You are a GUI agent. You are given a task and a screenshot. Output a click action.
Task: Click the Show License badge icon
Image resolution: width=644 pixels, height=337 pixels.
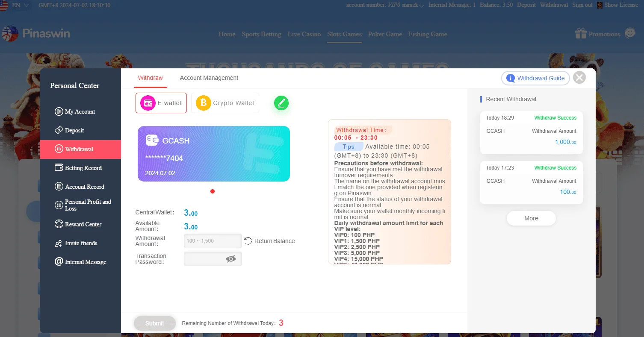[600, 5]
